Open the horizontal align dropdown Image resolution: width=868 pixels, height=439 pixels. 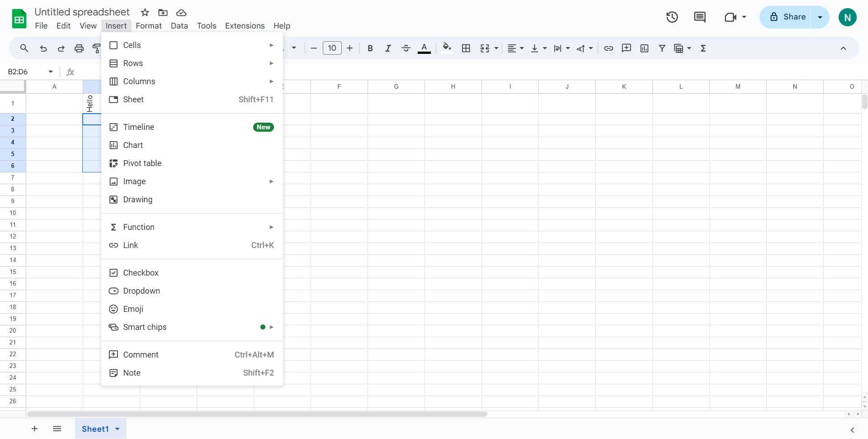tap(515, 48)
